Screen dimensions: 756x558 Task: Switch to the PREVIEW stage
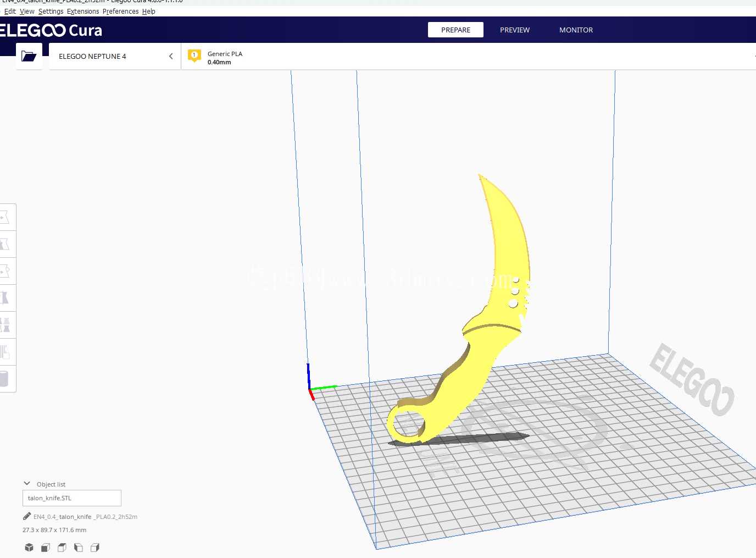point(515,30)
